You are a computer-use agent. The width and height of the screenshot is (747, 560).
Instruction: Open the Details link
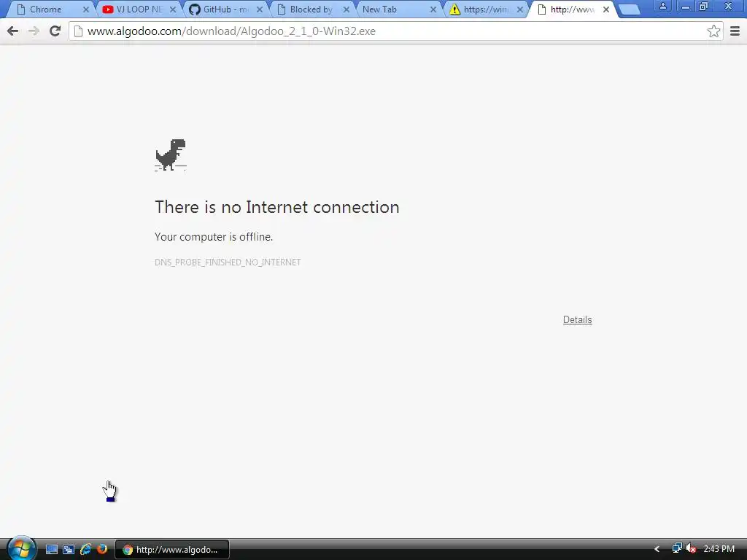click(x=578, y=320)
